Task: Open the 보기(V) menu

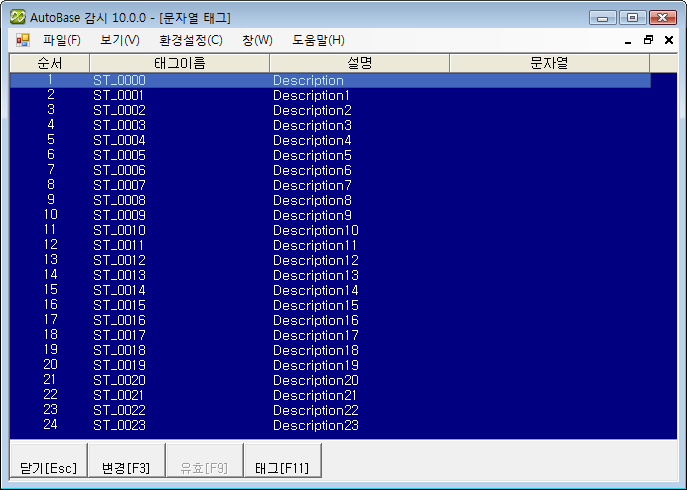Action: pyautogui.click(x=120, y=40)
